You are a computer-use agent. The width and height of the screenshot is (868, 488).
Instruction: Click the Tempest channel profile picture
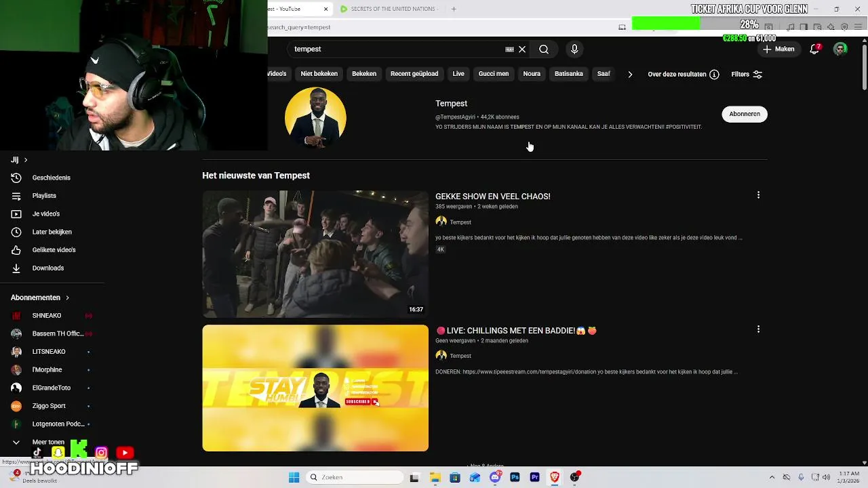pos(315,118)
